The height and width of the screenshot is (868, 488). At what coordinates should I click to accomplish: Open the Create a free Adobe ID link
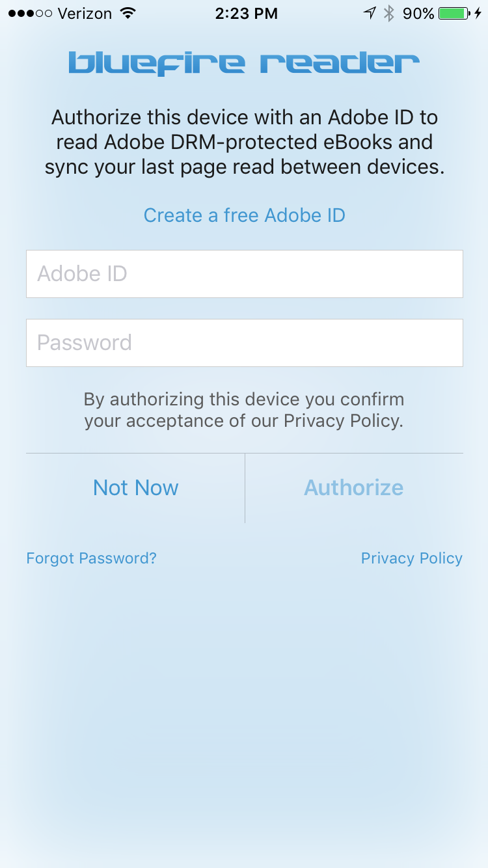(244, 215)
